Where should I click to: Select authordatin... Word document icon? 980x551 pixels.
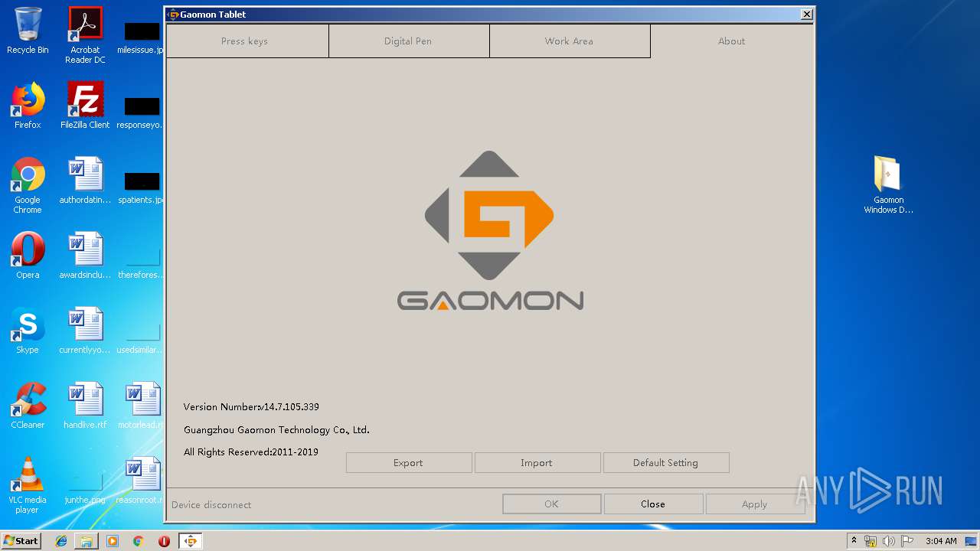pyautogui.click(x=85, y=181)
